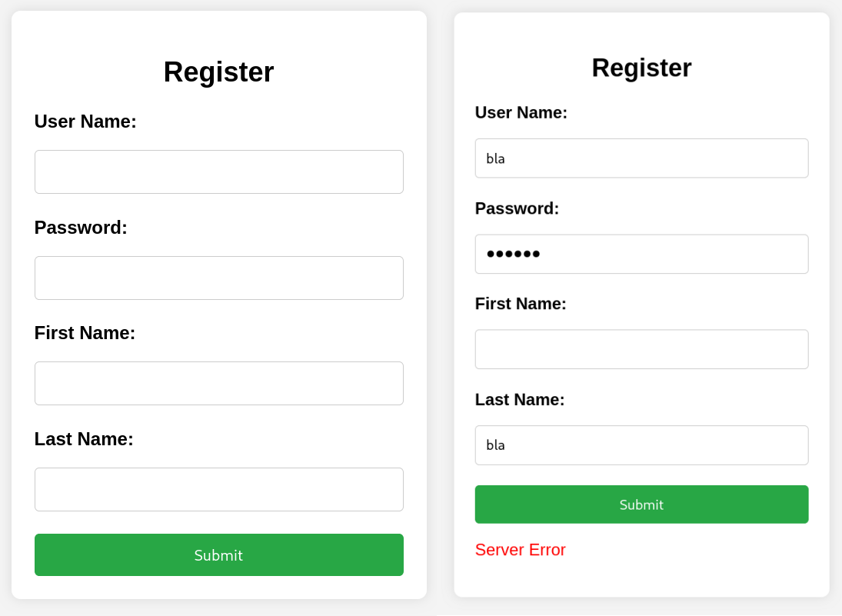Click the "Password:" label in the blank form
Screen dimensions: 842x616
click(x=81, y=228)
